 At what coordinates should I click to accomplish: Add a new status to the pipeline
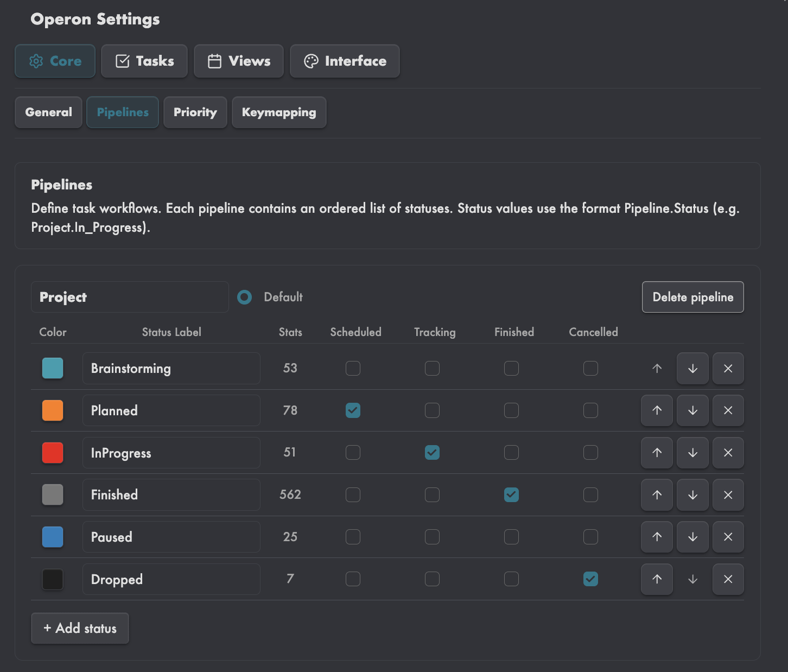click(x=80, y=628)
